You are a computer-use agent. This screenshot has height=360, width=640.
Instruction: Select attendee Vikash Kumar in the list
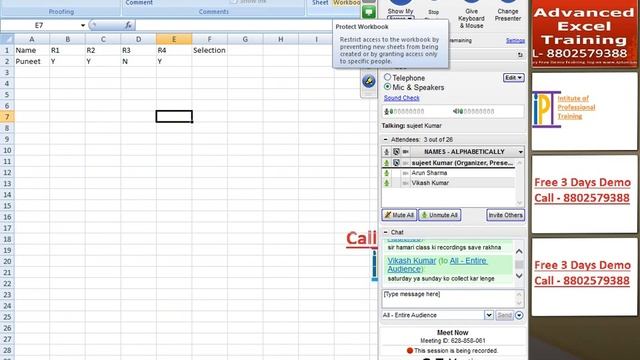(x=449, y=183)
